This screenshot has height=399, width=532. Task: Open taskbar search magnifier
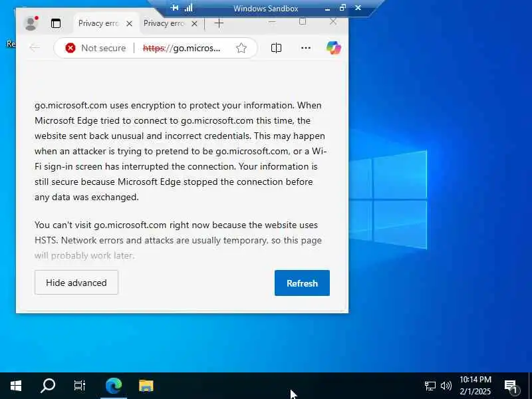coord(48,386)
